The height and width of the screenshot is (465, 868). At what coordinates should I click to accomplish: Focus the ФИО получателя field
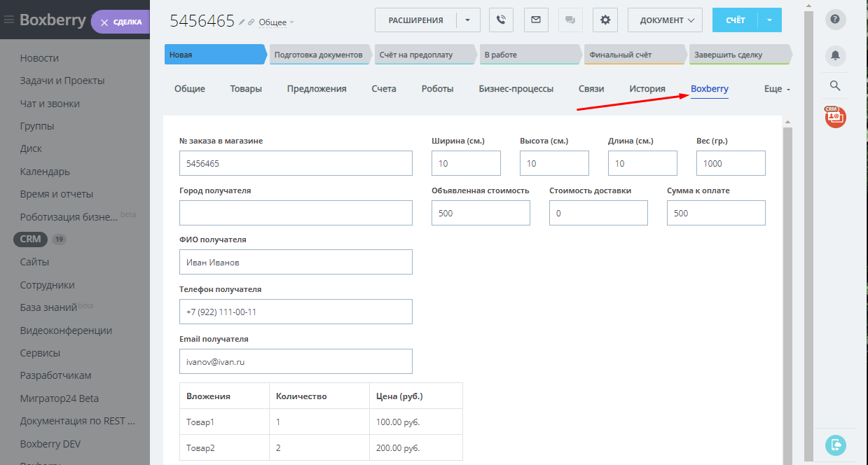coord(296,262)
